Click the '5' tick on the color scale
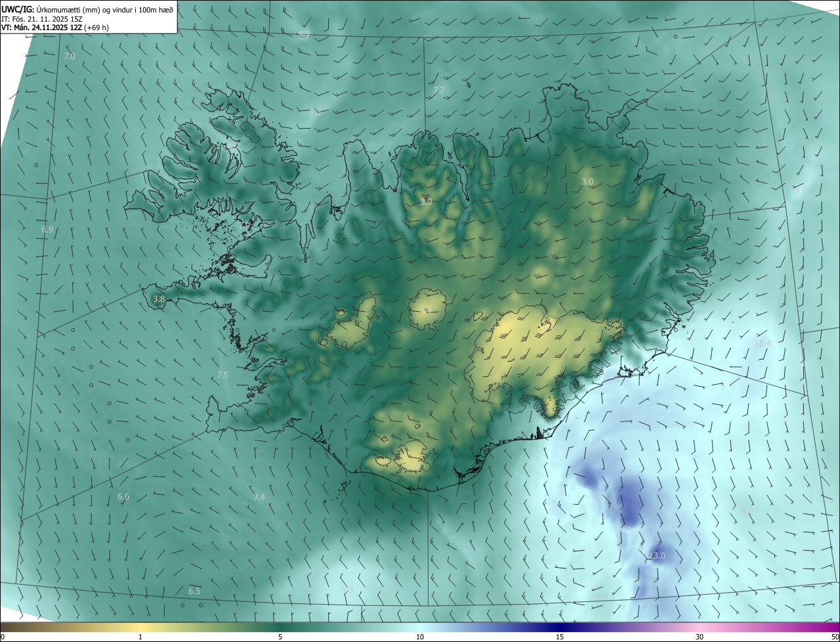This screenshot has width=840, height=642. [280, 637]
